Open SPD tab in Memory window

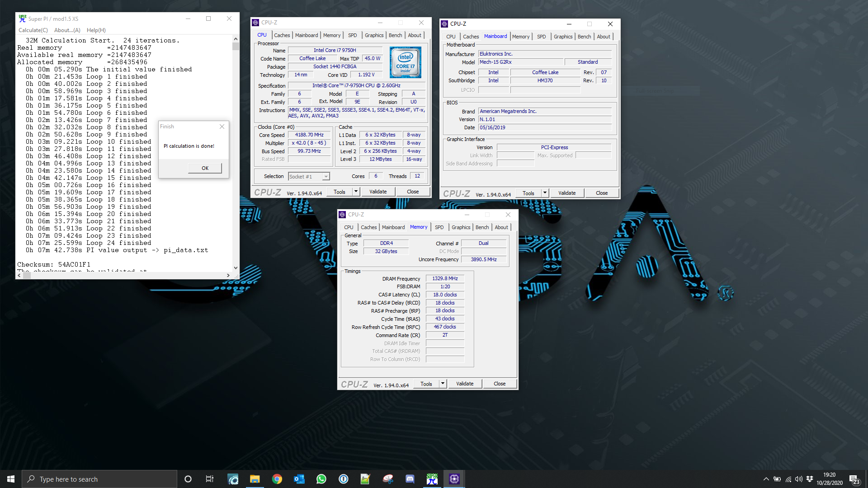click(x=439, y=227)
